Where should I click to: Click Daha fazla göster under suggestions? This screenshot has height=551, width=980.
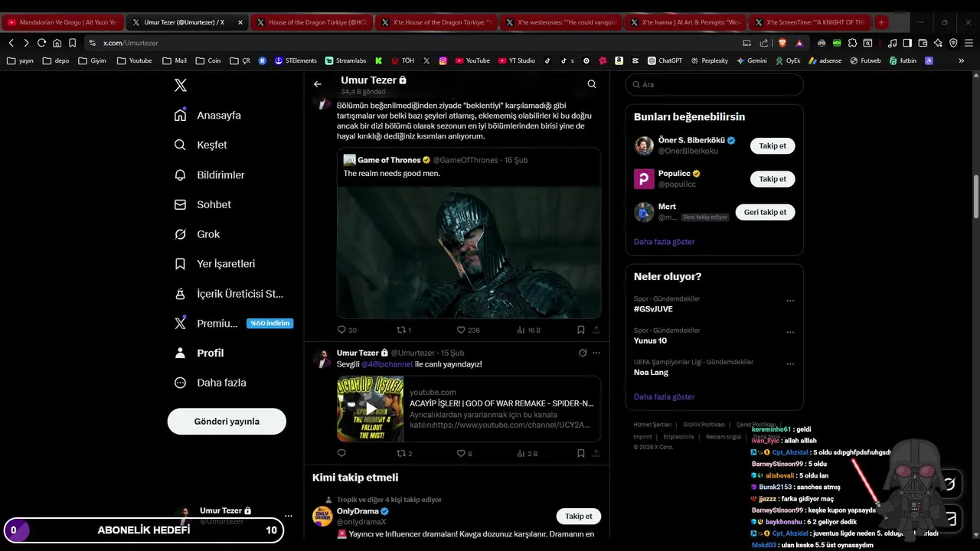[664, 242]
